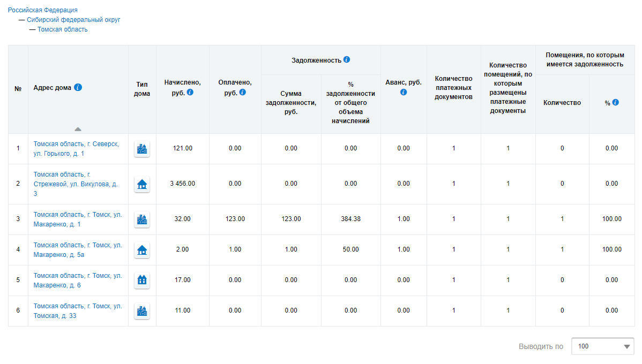The height and width of the screenshot is (364, 642).
Task: Click the Тип дома column header
Action: coord(142,89)
